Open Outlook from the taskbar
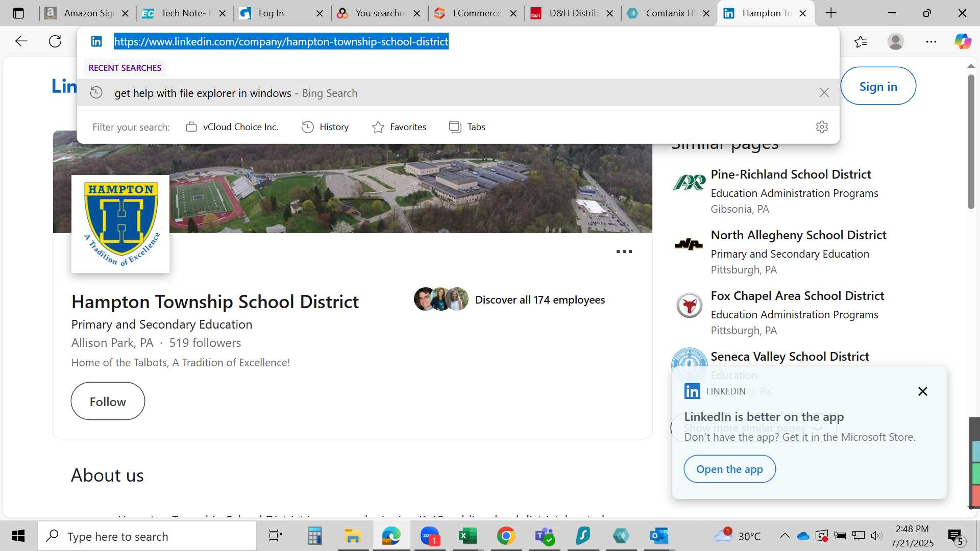This screenshot has height=551, width=980. 659,536
